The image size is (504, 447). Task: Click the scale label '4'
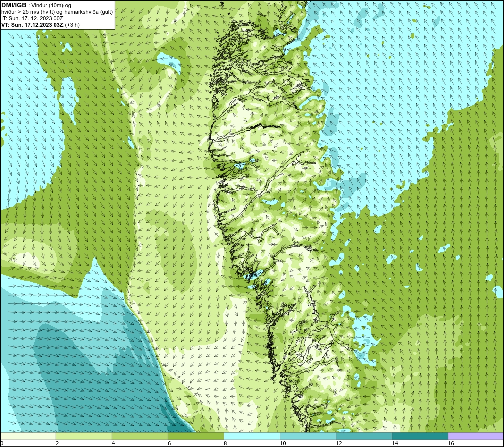coord(113,444)
